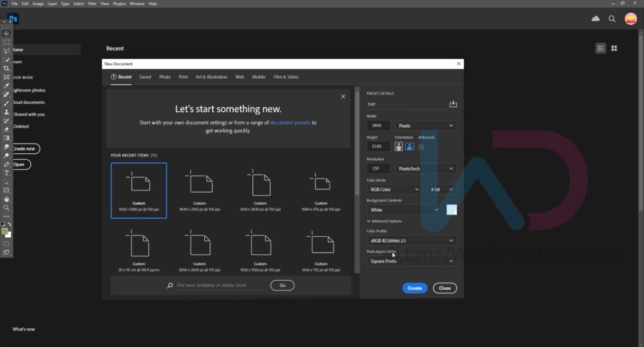
Task: Switch to the Print tab
Action: pos(183,77)
